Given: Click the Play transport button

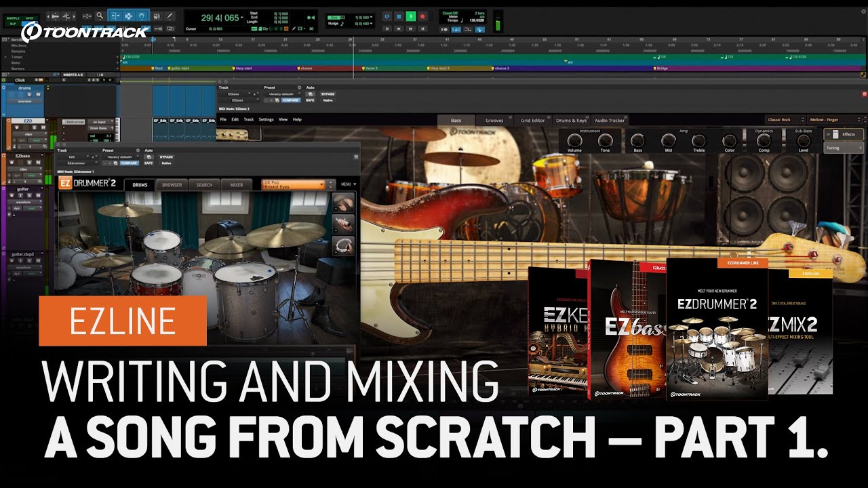Looking at the screenshot, I should pyautogui.click(x=411, y=16).
